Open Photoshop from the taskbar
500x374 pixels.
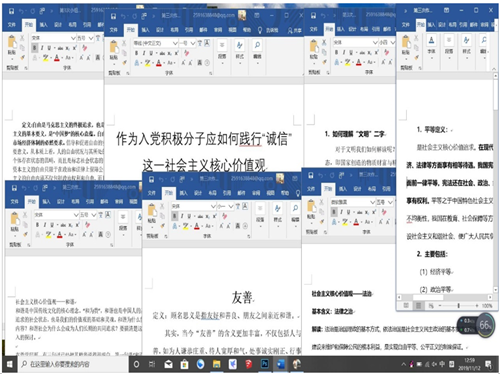coord(265,364)
